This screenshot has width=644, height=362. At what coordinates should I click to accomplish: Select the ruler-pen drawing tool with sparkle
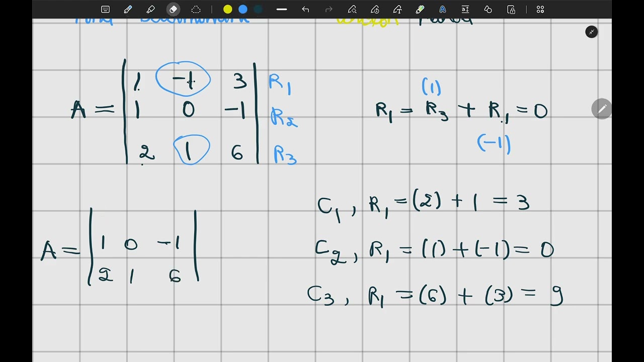[352, 10]
